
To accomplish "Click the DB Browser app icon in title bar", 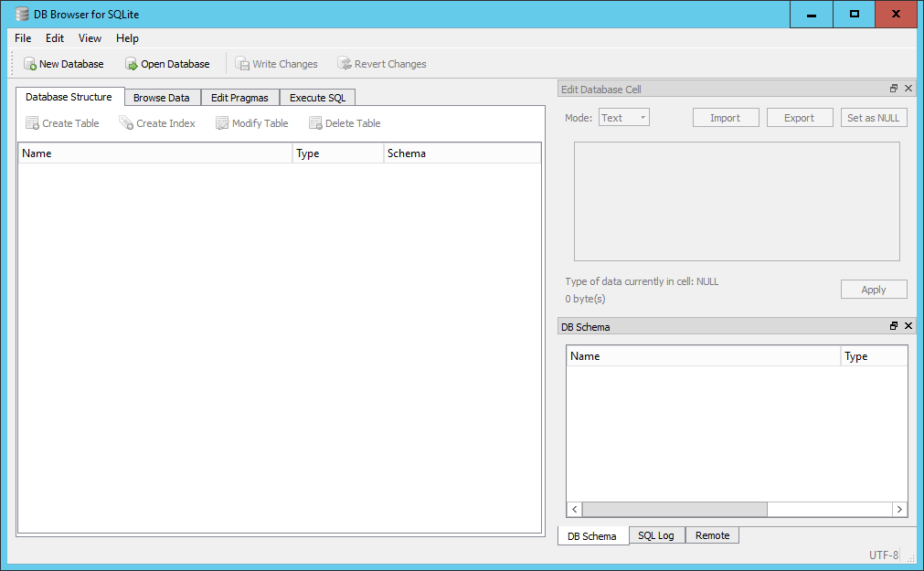I will pos(22,14).
